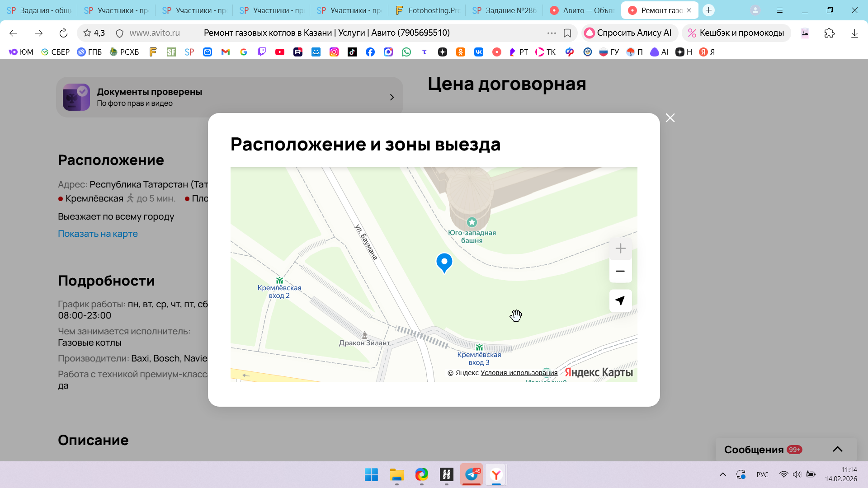868x488 pixels.
Task: Click the map geolocation arrow button
Action: tap(620, 301)
